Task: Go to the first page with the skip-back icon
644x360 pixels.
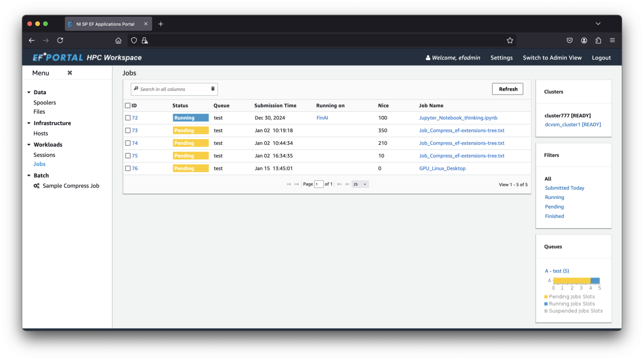Action: pos(288,184)
